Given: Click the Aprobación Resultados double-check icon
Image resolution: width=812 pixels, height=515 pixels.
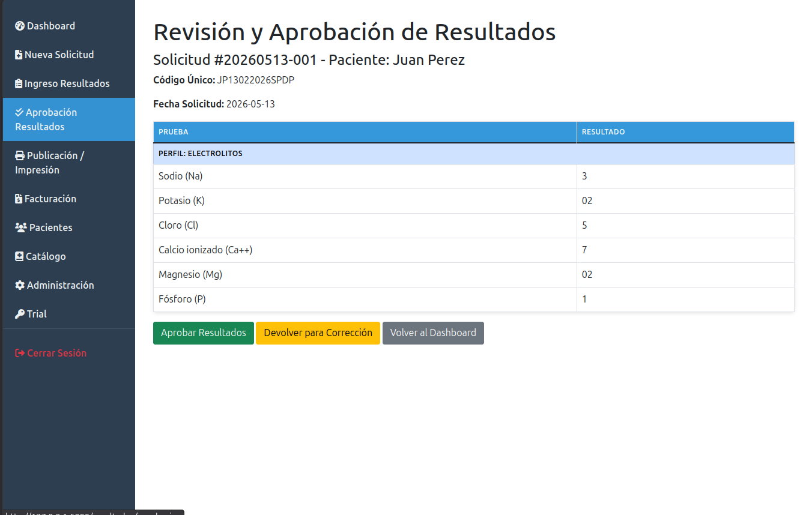Looking at the screenshot, I should pyautogui.click(x=19, y=112).
